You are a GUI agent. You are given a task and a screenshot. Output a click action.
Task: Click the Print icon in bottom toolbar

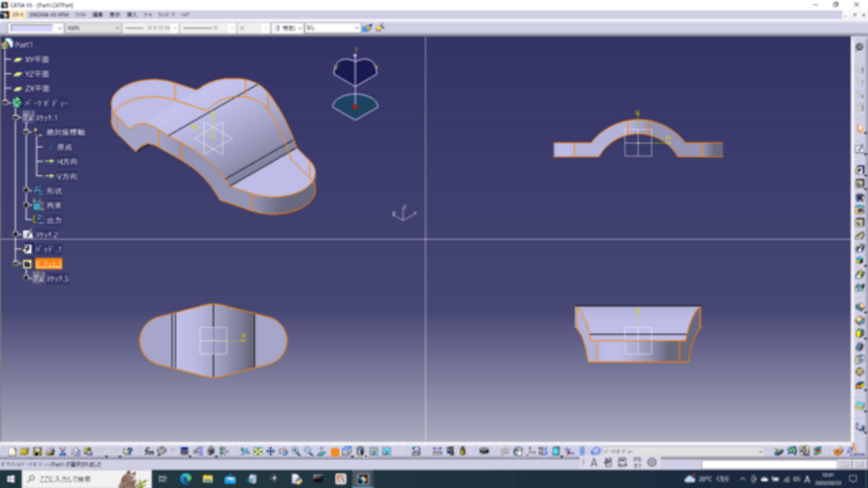coord(49,452)
